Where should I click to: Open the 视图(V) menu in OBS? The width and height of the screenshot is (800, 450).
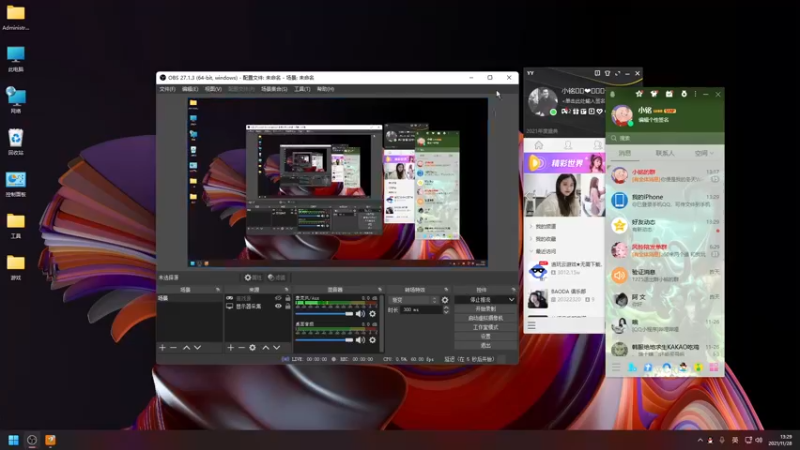click(213, 89)
